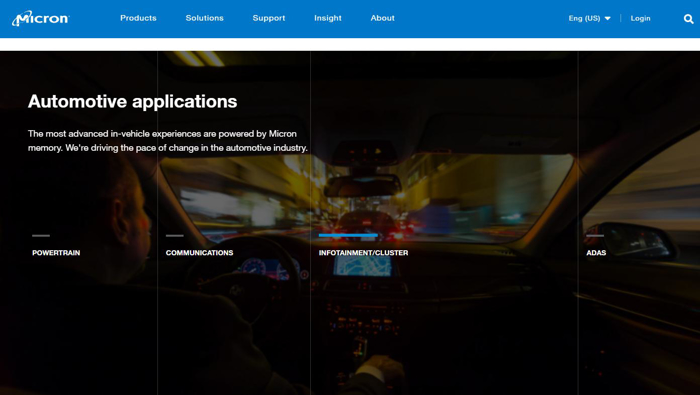Open the About menu

(x=383, y=18)
